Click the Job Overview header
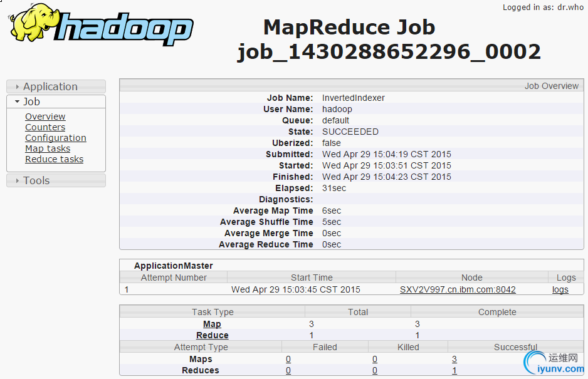This screenshot has width=588, height=379. tap(352, 86)
